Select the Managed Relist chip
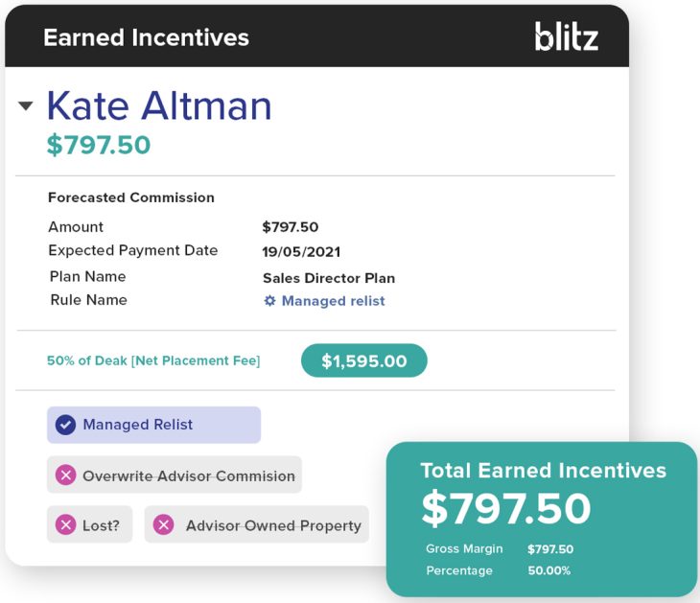700x603 pixels. click(x=153, y=425)
